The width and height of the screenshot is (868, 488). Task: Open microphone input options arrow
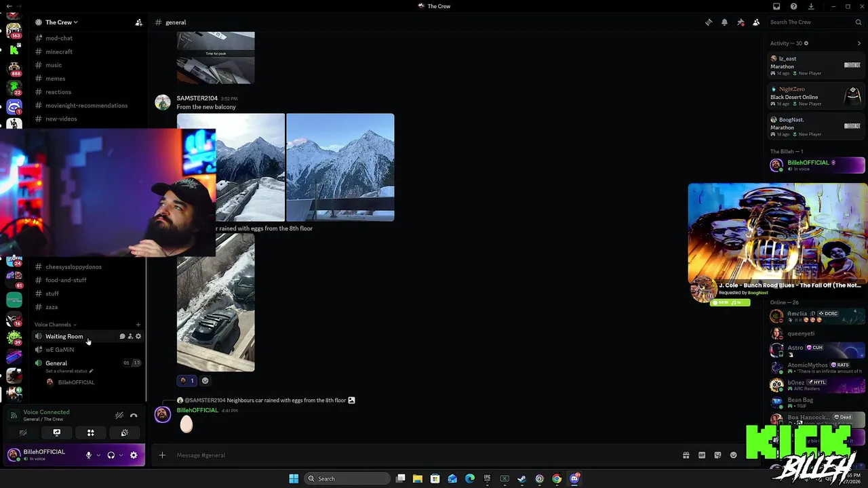[98, 455]
